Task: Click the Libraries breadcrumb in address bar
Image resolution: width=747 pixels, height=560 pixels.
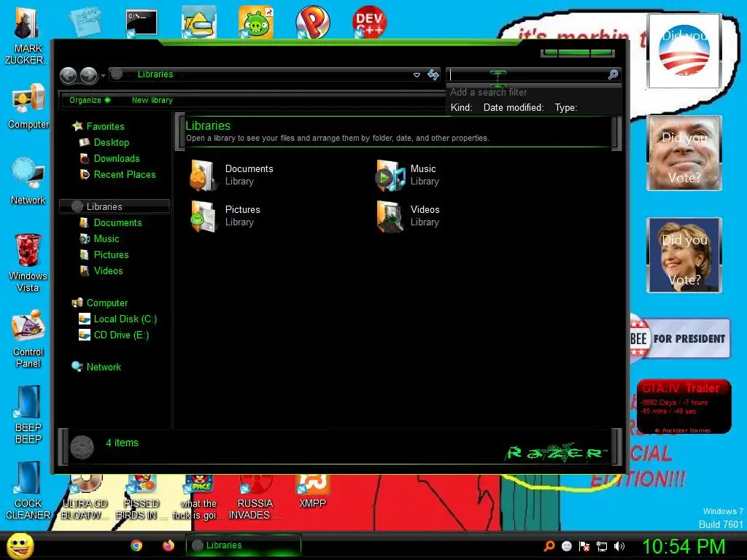Action: 155,74
